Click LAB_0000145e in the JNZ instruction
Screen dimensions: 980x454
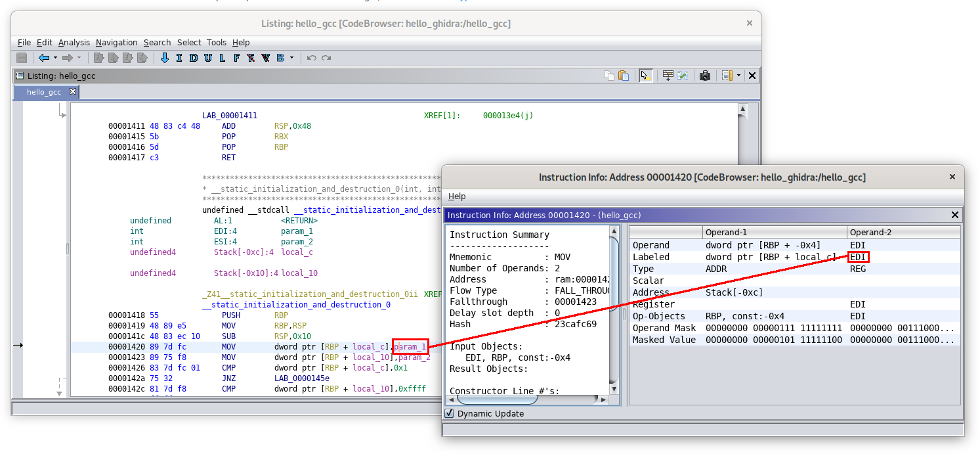(302, 378)
